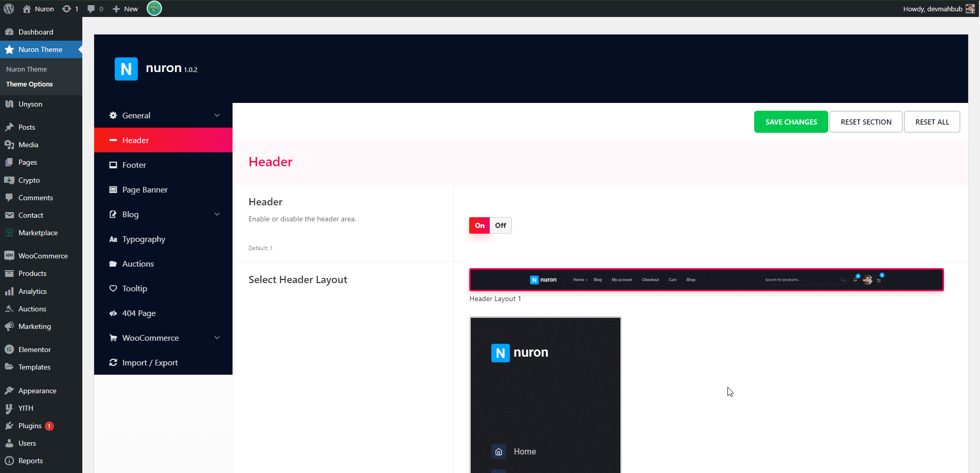The height and width of the screenshot is (473, 980).
Task: Select Header Layout 1 thumbnail
Action: pyautogui.click(x=706, y=279)
